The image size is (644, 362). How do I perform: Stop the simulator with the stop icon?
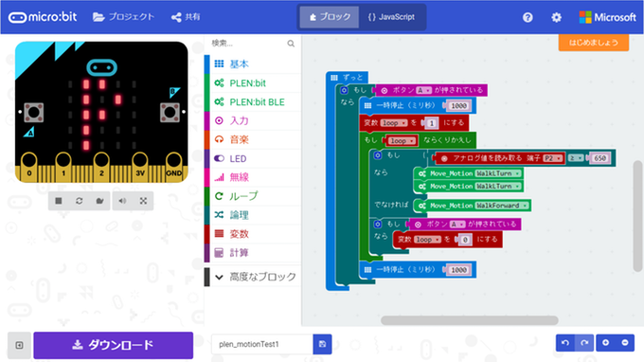tap(59, 201)
